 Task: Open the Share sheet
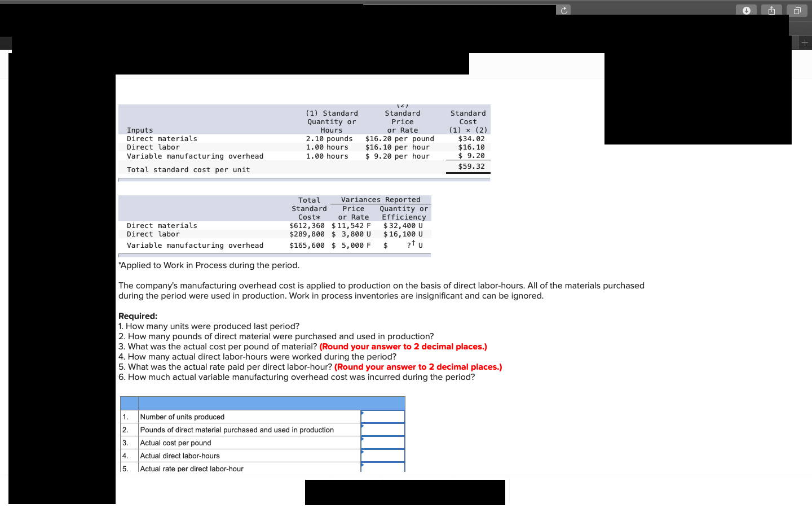771,10
